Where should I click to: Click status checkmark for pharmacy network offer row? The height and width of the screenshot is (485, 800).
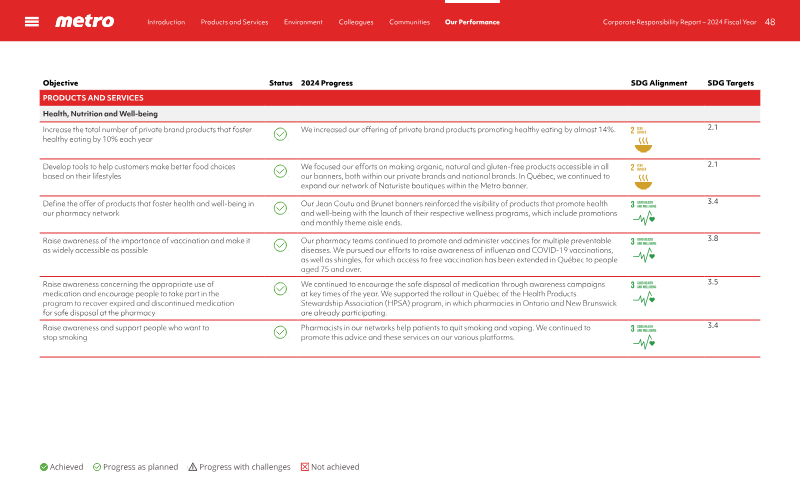pyautogui.click(x=280, y=208)
